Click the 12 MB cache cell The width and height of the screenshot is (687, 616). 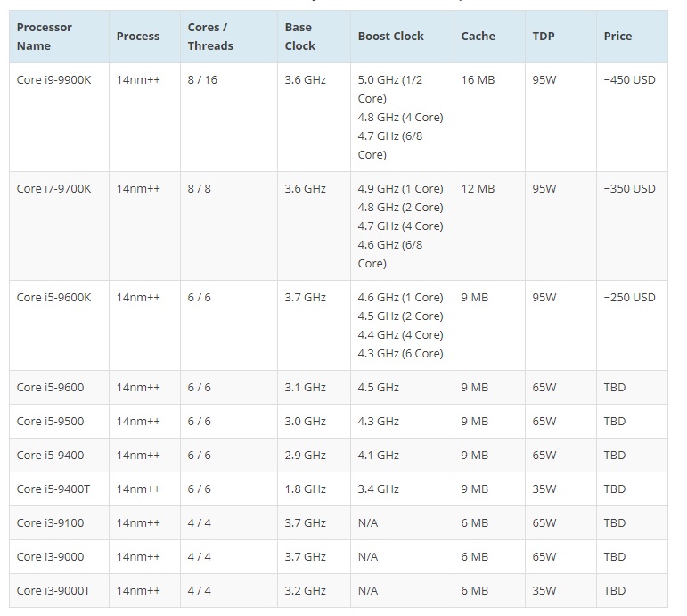(489, 226)
